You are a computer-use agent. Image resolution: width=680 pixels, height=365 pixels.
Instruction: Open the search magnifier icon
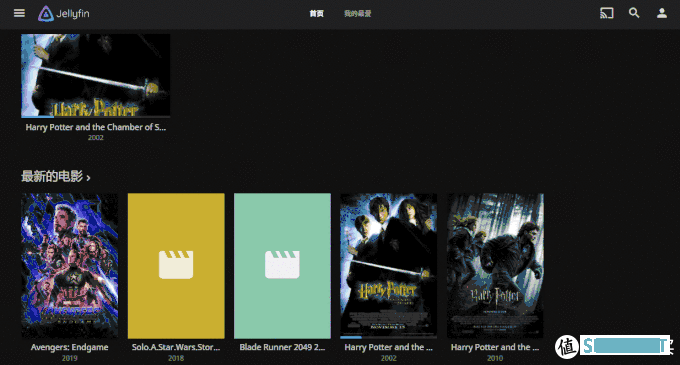pos(634,13)
